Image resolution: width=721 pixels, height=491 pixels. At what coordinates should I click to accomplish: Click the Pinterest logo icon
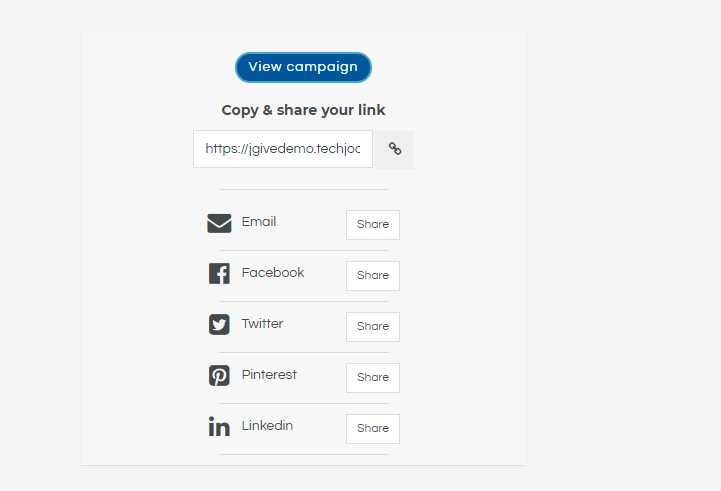pyautogui.click(x=219, y=376)
